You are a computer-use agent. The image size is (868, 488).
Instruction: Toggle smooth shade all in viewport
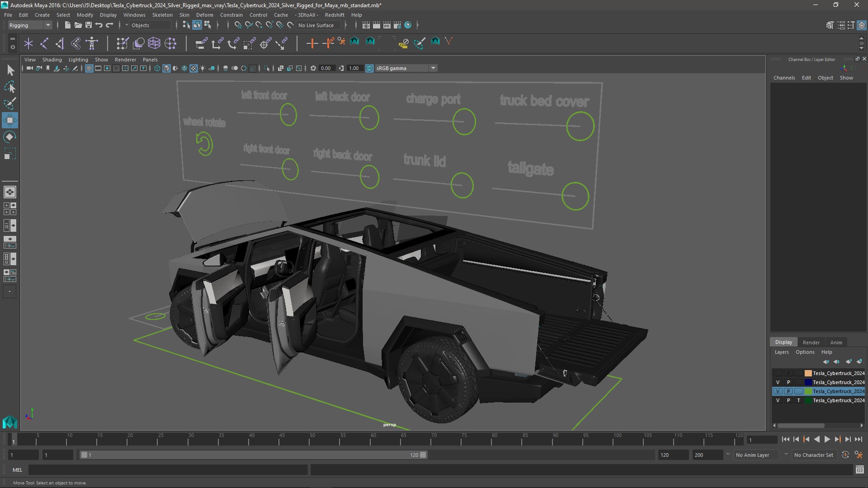point(166,68)
